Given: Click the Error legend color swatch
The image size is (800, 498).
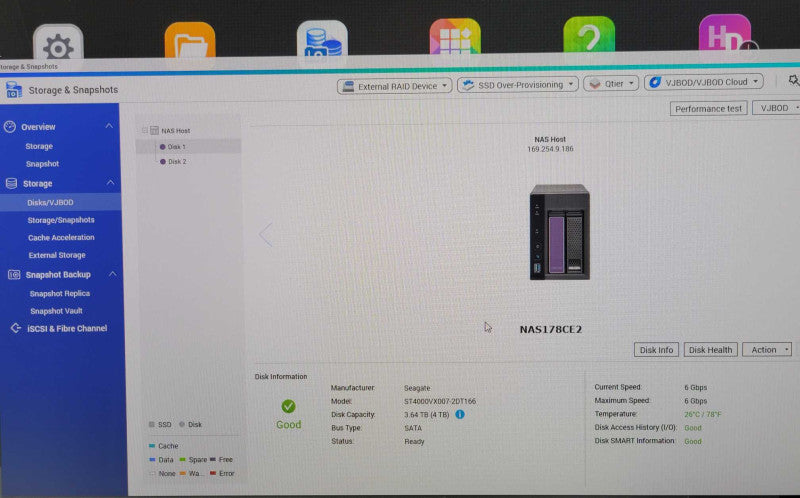Looking at the screenshot, I should click(x=213, y=474).
